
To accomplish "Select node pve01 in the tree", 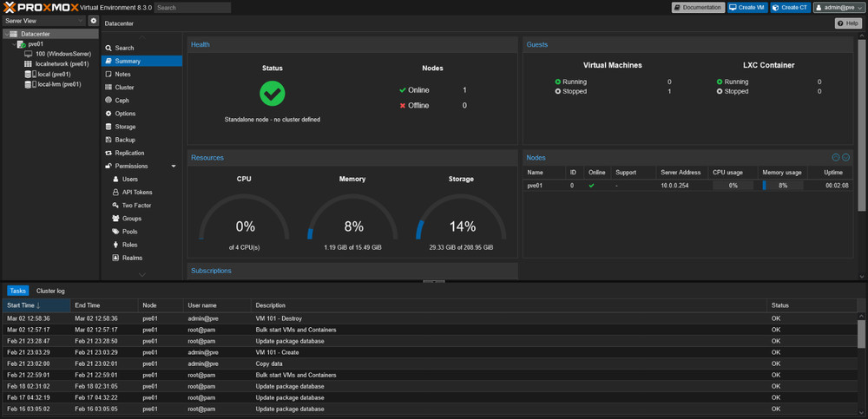I will coord(36,43).
